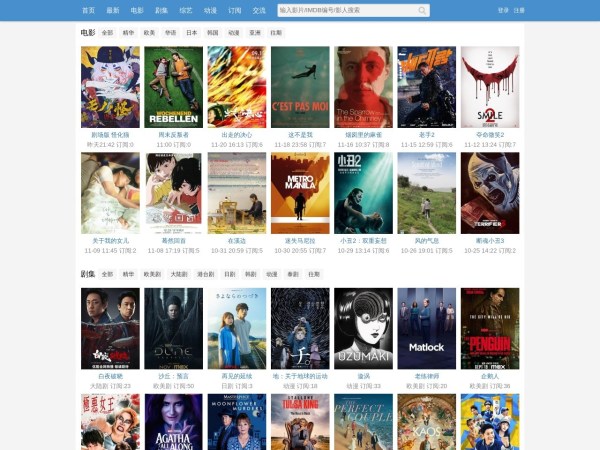Viewport: 600px width, 450px height.
Task: Click The Penguin series poster
Action: (x=490, y=329)
